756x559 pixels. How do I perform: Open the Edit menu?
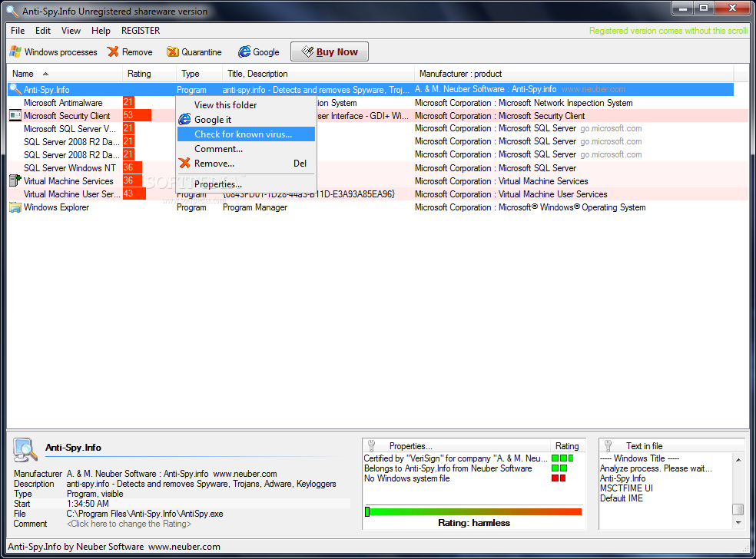pyautogui.click(x=42, y=31)
